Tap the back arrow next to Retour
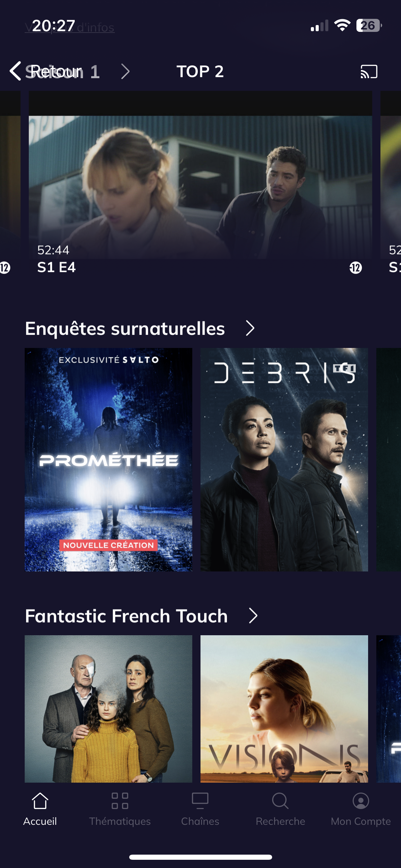The image size is (401, 868). [x=15, y=71]
